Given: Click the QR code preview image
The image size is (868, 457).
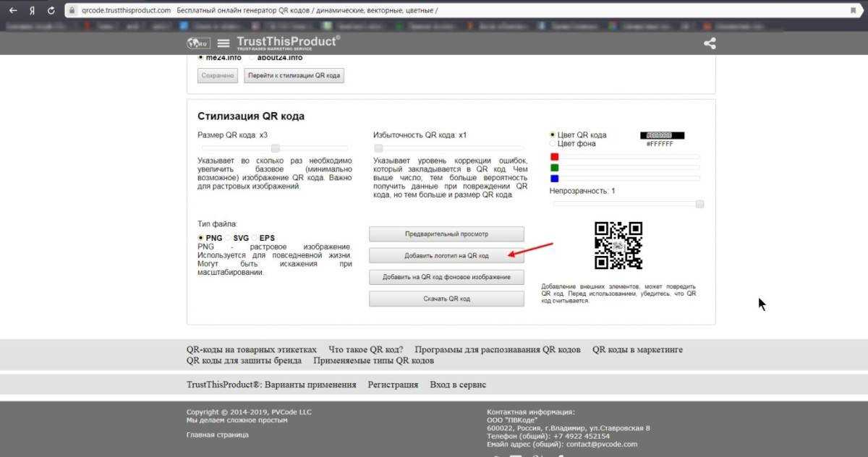Looking at the screenshot, I should click(x=618, y=246).
